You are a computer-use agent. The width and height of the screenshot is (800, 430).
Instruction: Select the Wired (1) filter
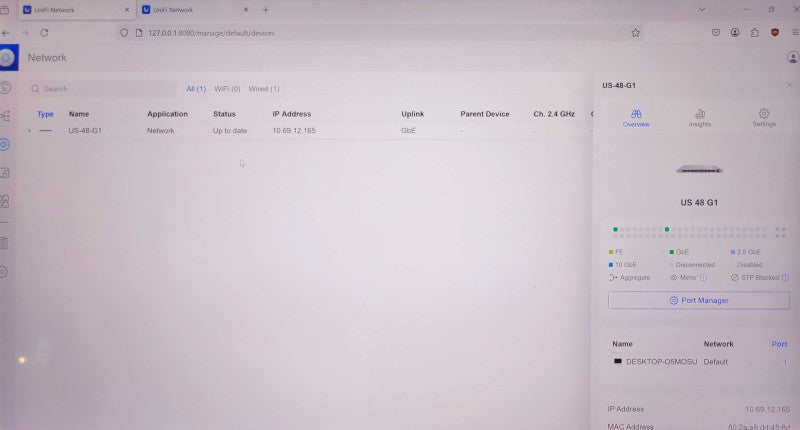pyautogui.click(x=264, y=89)
